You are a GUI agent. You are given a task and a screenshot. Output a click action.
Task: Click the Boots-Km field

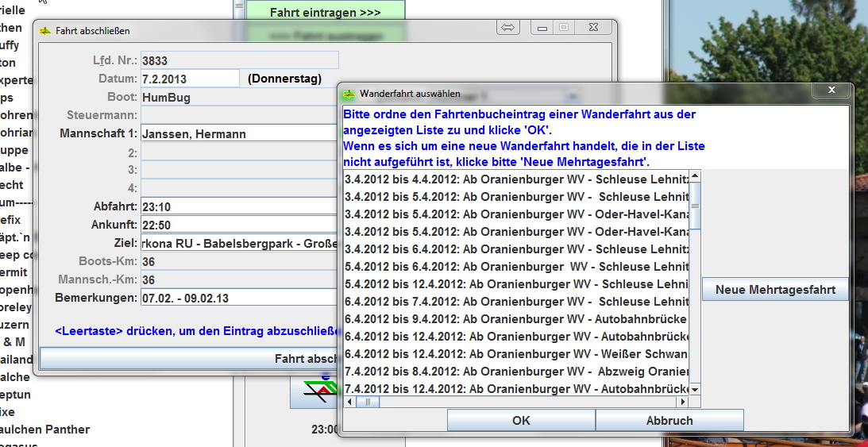240,261
